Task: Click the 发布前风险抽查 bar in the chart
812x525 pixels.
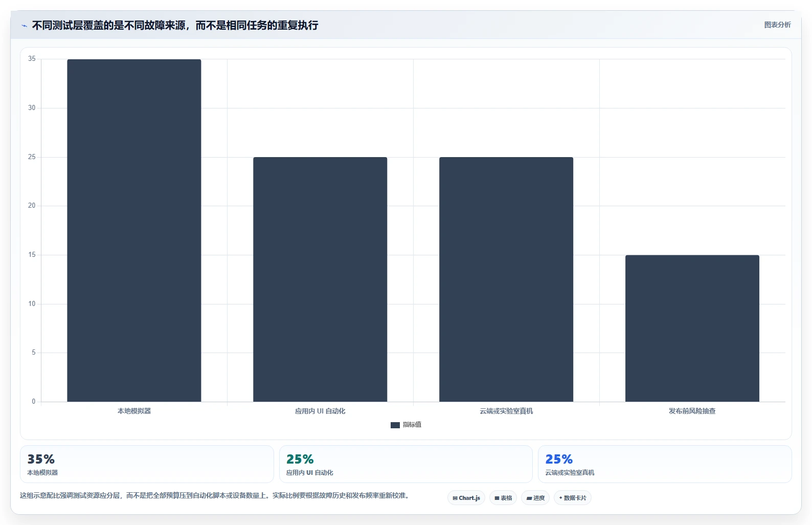Action: coord(692,328)
